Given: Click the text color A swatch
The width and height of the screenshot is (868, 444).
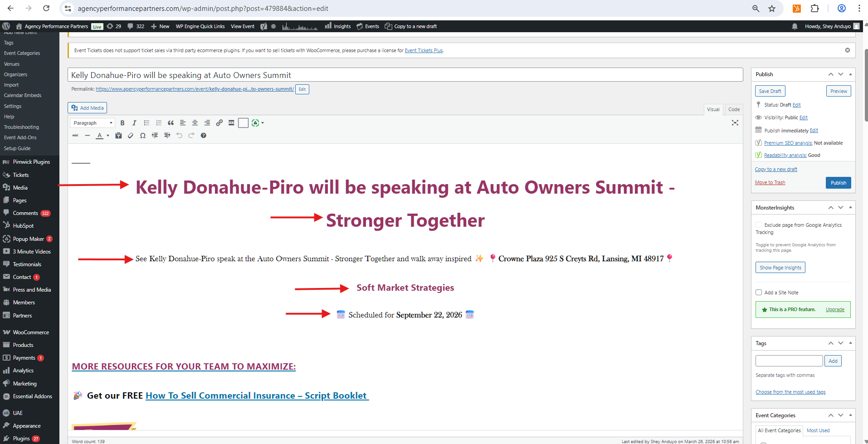Looking at the screenshot, I should pyautogui.click(x=99, y=136).
